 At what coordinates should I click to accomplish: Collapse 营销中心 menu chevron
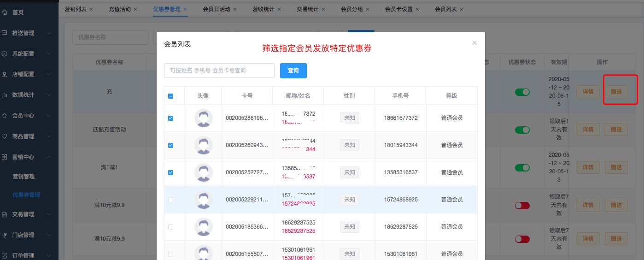49,157
